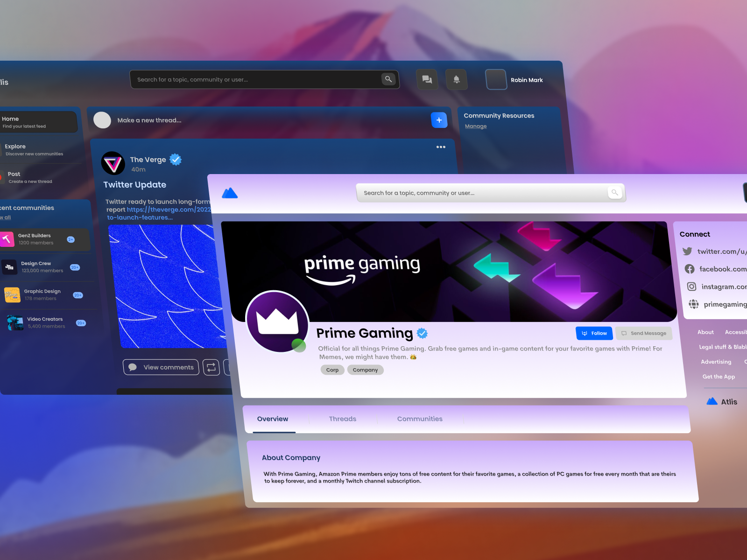Screen dimensions: 747x560
Task: Click 'The Verge' author name
Action: tap(148, 160)
